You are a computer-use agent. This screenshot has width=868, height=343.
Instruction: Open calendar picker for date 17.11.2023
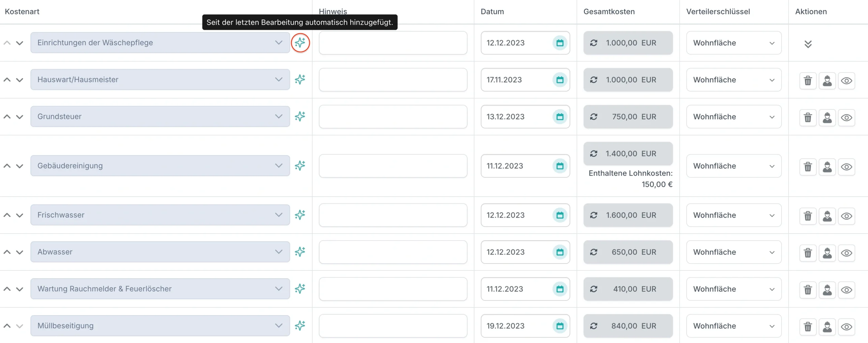560,80
